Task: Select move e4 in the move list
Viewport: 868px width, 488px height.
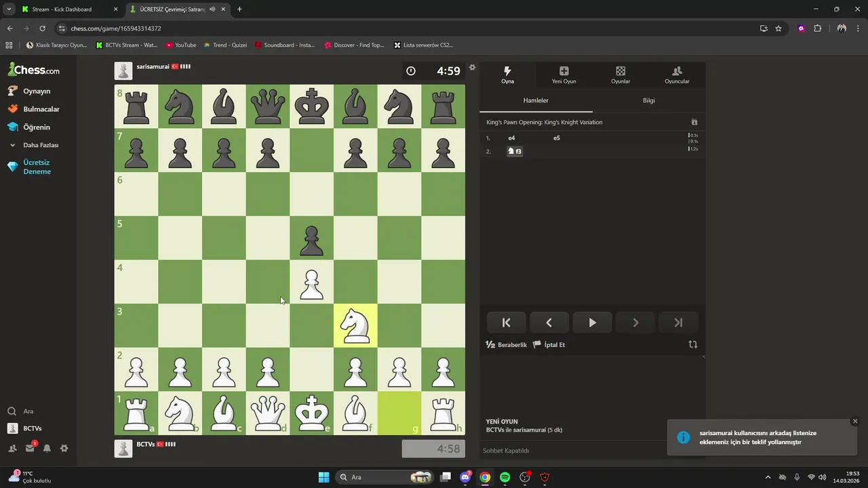Action: pyautogui.click(x=512, y=138)
